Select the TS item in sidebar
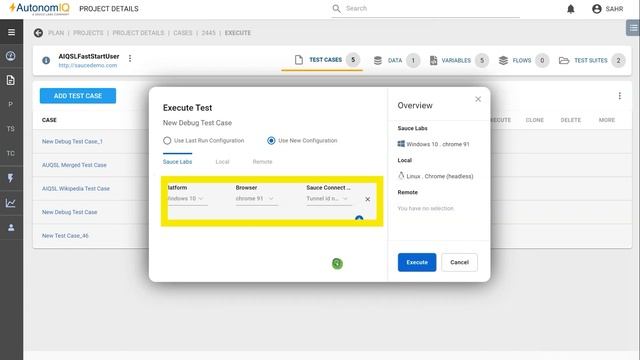 tap(11, 129)
